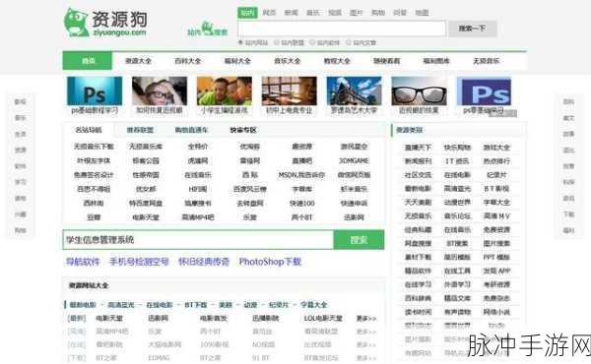Open the 教程大全 navigation item
591x364 pixels.
[x=337, y=61]
